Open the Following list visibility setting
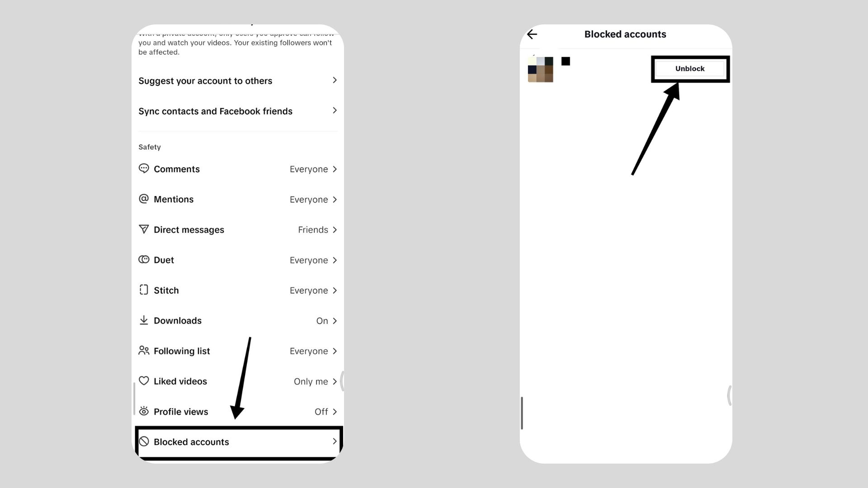This screenshot has height=488, width=868. pos(238,350)
